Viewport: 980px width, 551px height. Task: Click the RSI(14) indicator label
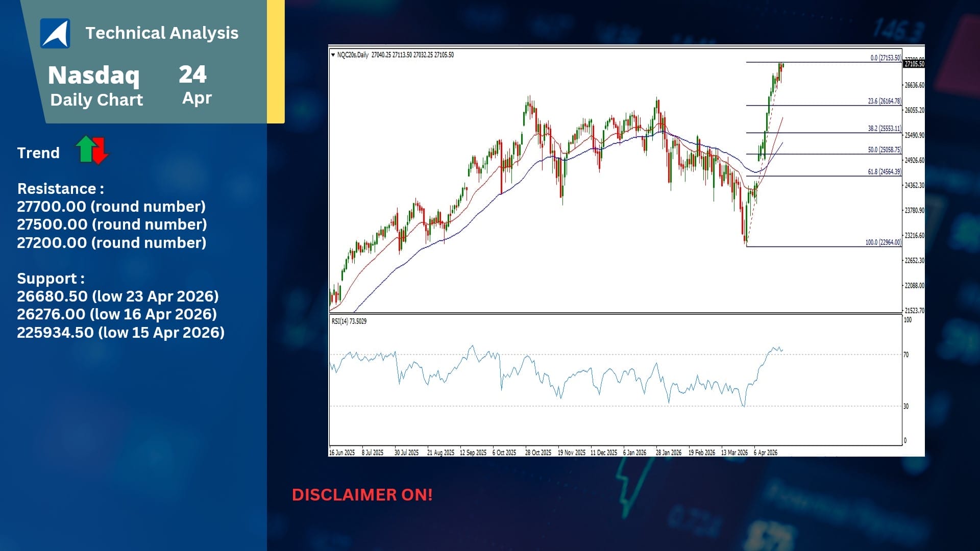point(349,321)
